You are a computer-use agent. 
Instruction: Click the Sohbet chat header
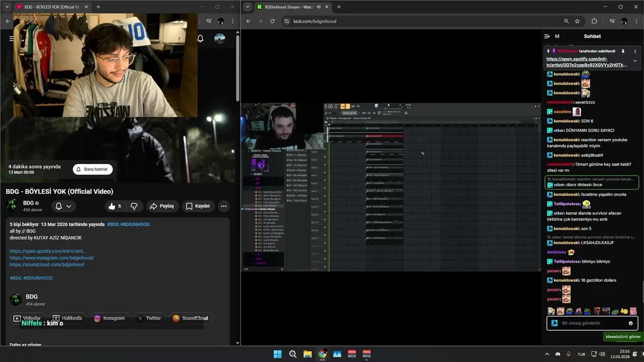[592, 36]
